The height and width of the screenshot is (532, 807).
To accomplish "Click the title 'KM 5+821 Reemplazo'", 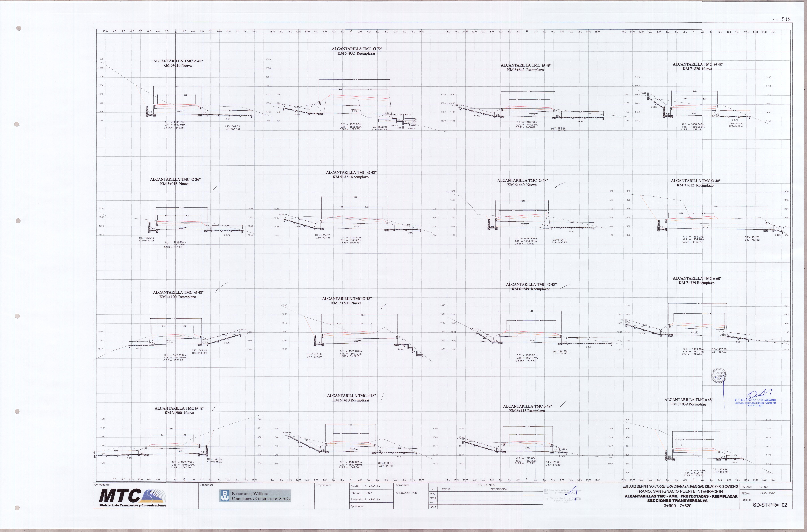I will click(351, 177).
